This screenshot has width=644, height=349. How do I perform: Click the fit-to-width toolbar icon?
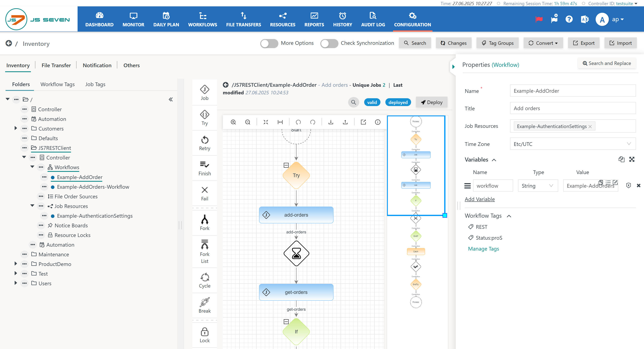pyautogui.click(x=280, y=122)
